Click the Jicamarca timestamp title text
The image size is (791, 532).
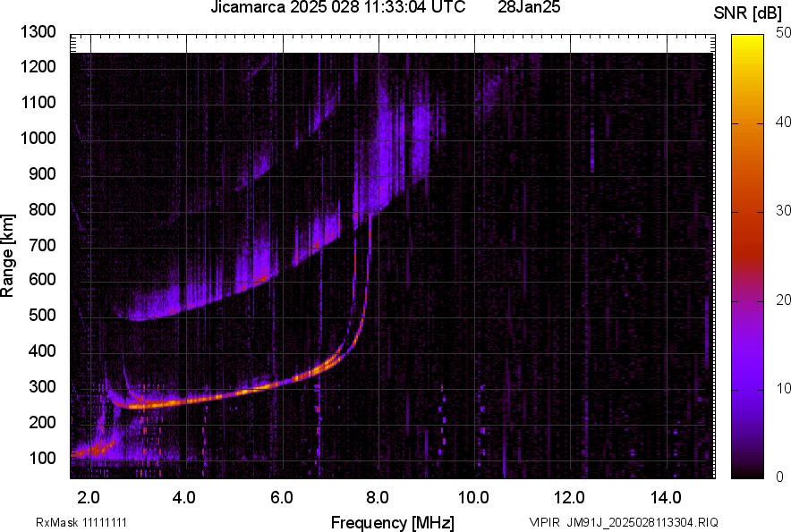337,8
